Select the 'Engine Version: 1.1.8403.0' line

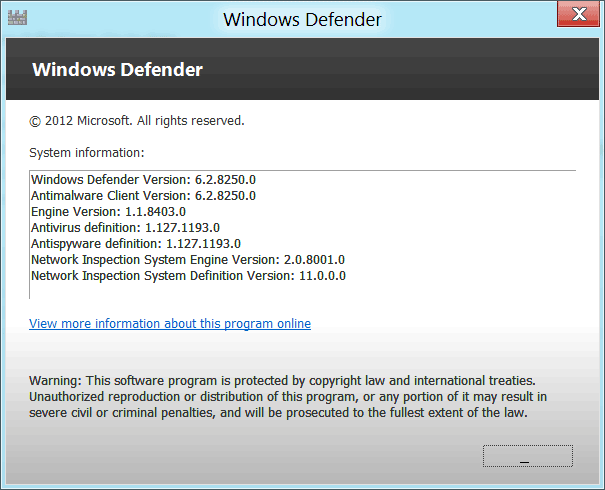(108, 211)
